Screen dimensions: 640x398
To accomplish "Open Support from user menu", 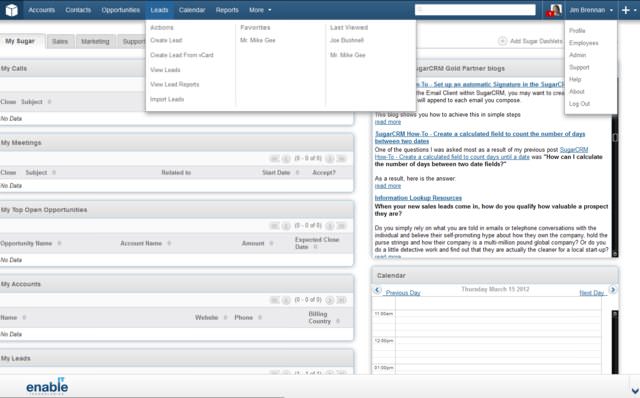I will tap(579, 67).
